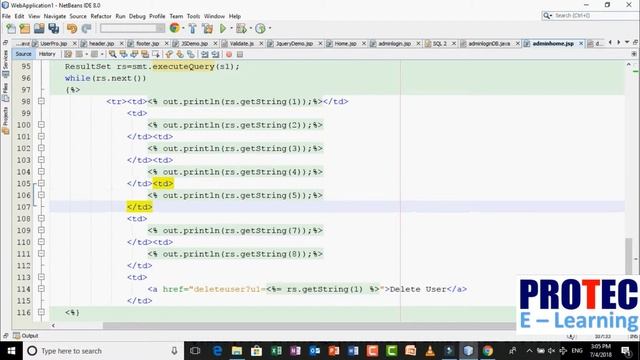
Task: Open the Output panel button
Action: coord(26,336)
